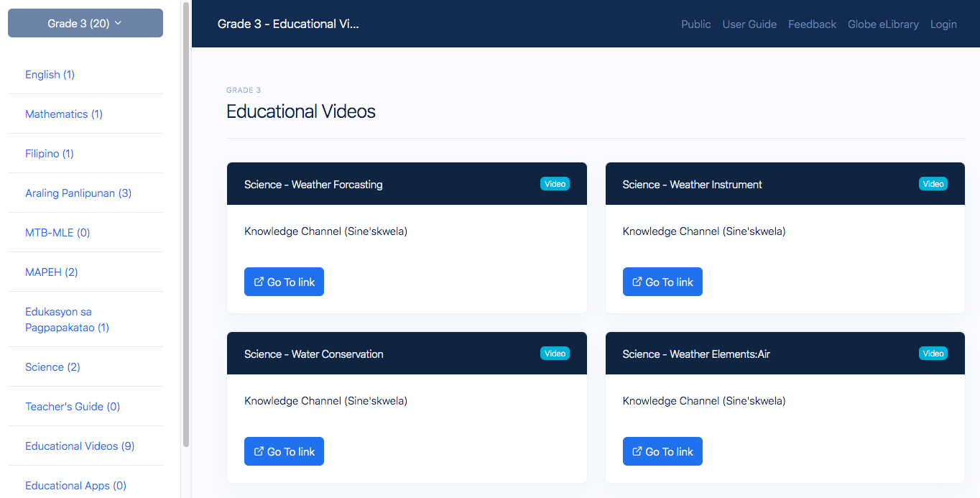Go To link for Water Conservation
The height and width of the screenshot is (498, 980).
pos(284,451)
